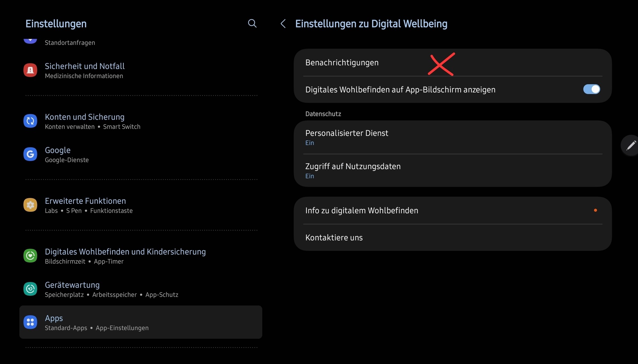
Task: Tap the teal Gerätewartung icon
Action: 30,289
